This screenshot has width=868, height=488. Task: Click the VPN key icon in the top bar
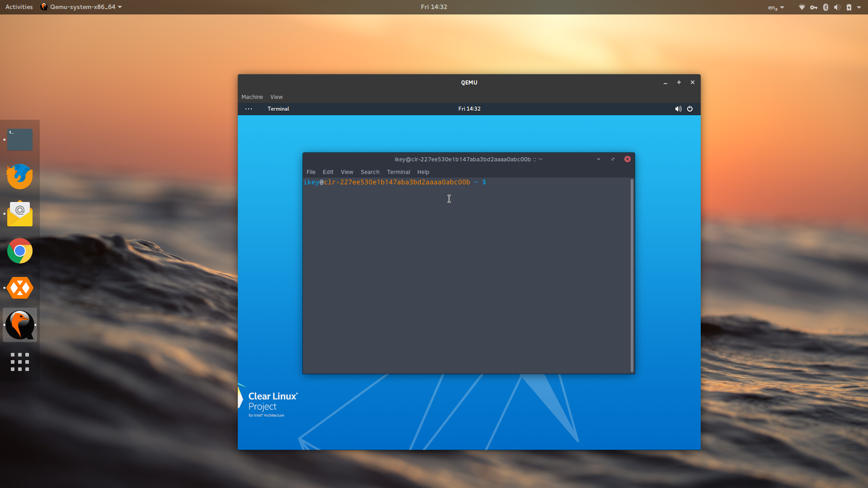point(814,7)
